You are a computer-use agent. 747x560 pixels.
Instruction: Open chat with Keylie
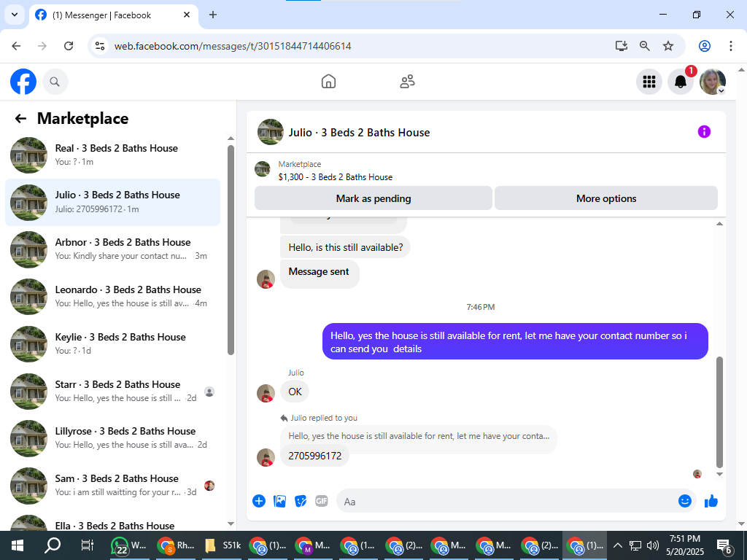[112, 344]
